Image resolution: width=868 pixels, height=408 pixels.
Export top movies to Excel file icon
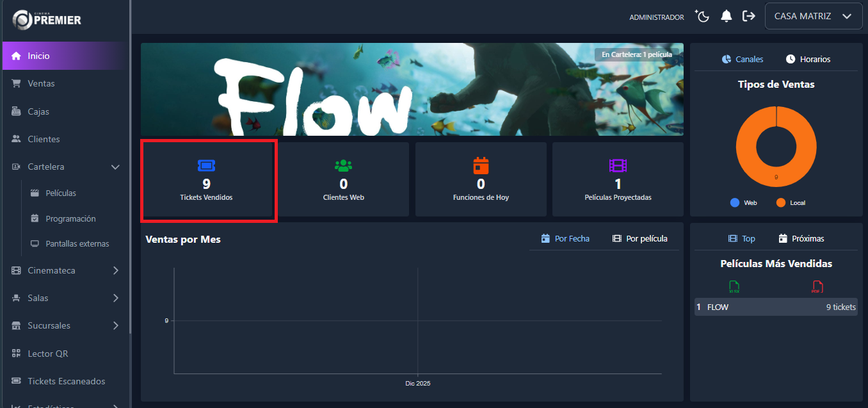tap(734, 287)
